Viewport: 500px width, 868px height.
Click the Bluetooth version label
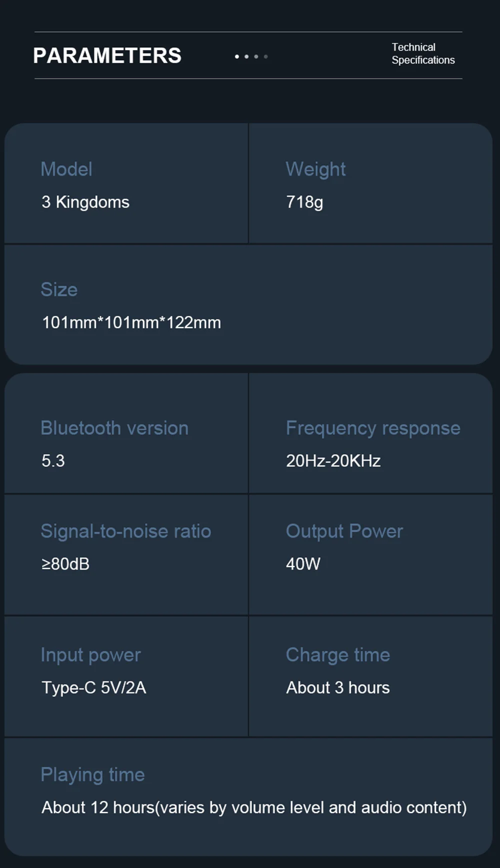(x=114, y=428)
